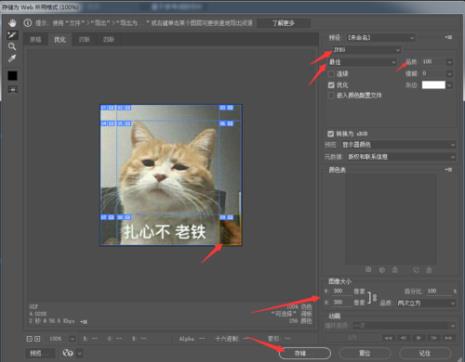The image size is (465, 362).
Task: Click the blur value field 0
Action: [433, 73]
